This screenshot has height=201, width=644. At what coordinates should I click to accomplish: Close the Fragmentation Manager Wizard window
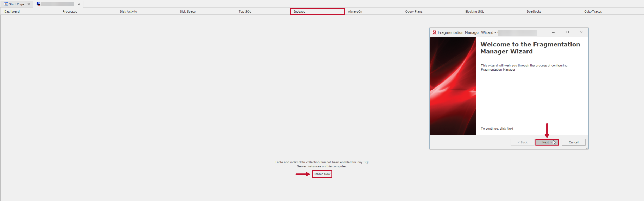click(x=581, y=32)
